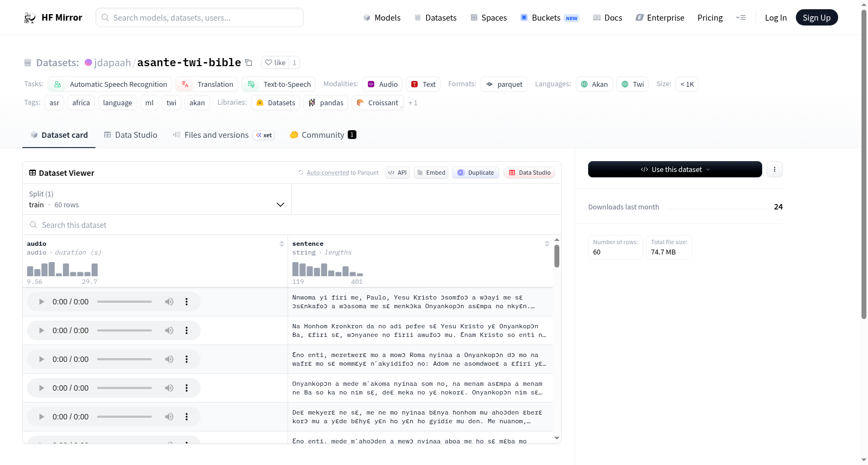Sort the audio column
Image resolution: width=868 pixels, height=465 pixels.
point(282,244)
